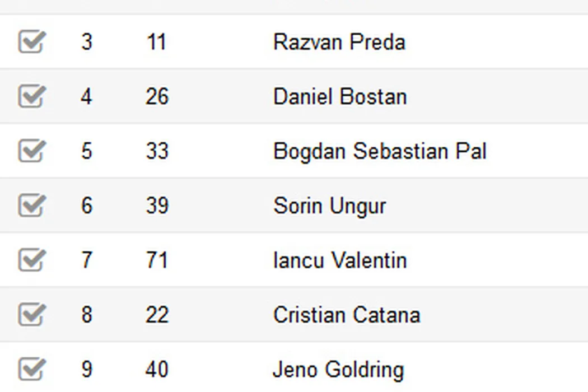588x392 pixels.
Task: Toggle the checkbox in Iancu Valentin's row
Action: [x=31, y=260]
